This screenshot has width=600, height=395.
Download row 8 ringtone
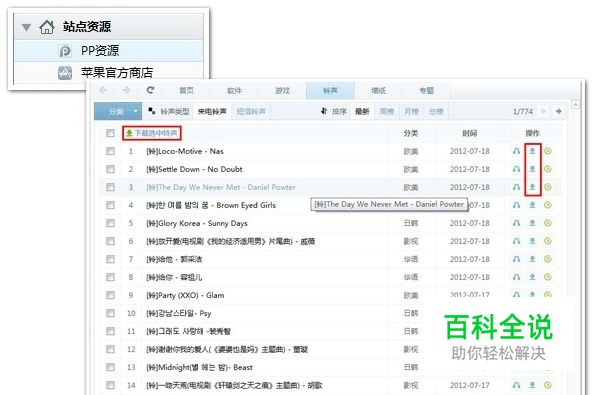tap(532, 277)
